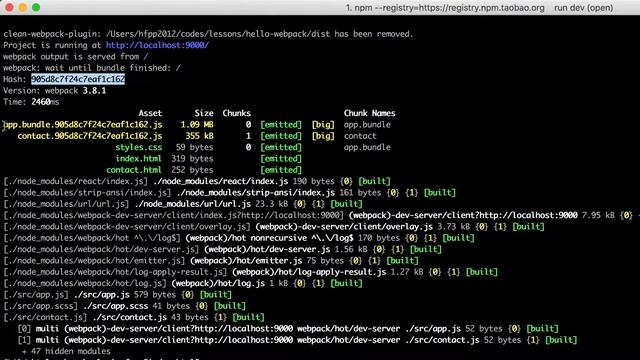Image resolution: width=640 pixels, height=360 pixels.
Task: Click the [0] multi entry line
Action: tap(288, 329)
